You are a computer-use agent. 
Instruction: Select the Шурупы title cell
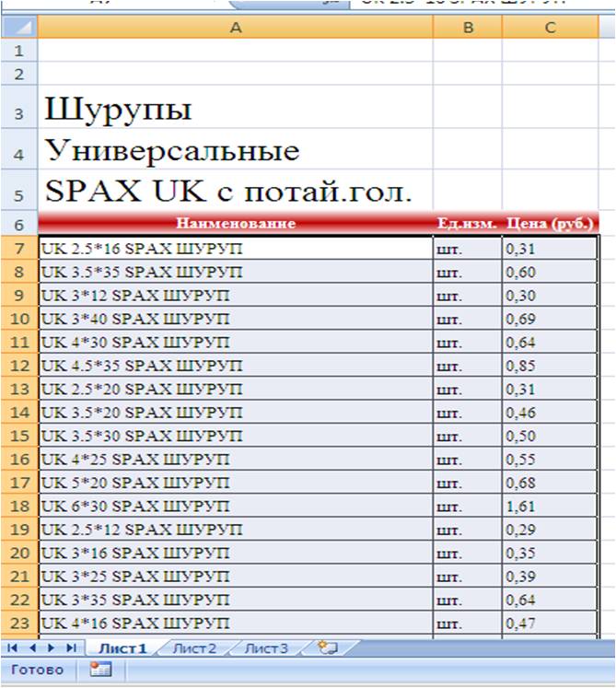pos(236,110)
